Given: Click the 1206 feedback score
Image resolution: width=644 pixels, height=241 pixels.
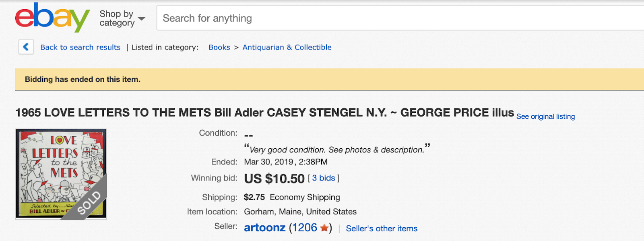Looking at the screenshot, I should (305, 228).
